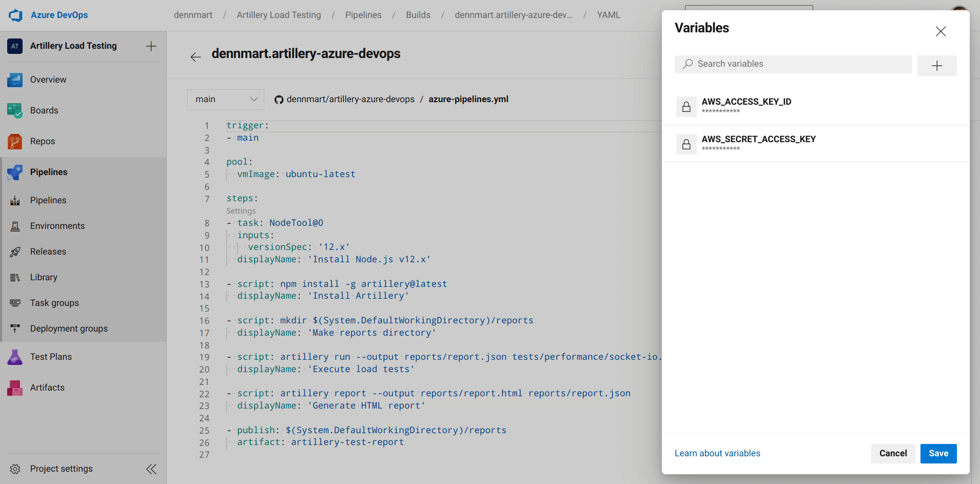This screenshot has width=980, height=484.
Task: Click the plus icon beside Artillery Load Testing
Action: [x=151, y=46]
